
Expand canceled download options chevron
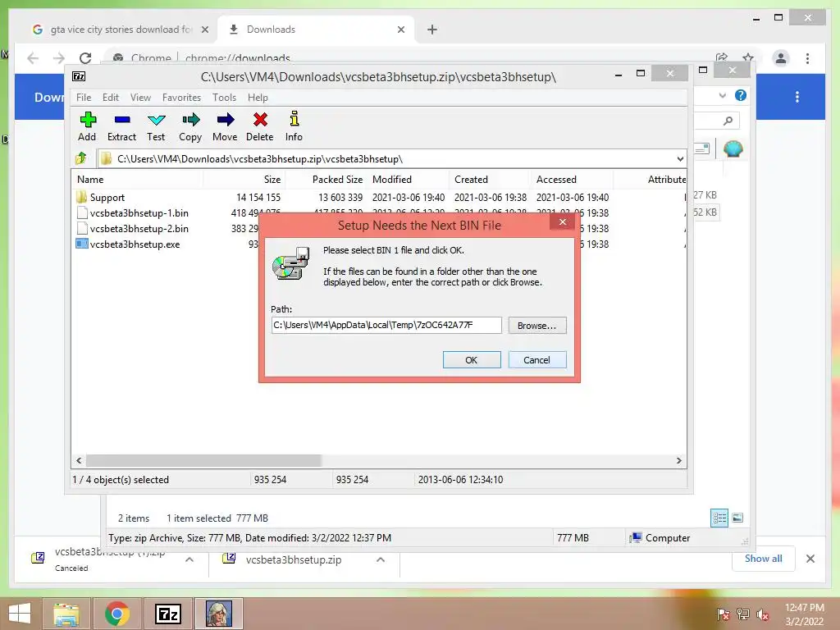point(189,559)
